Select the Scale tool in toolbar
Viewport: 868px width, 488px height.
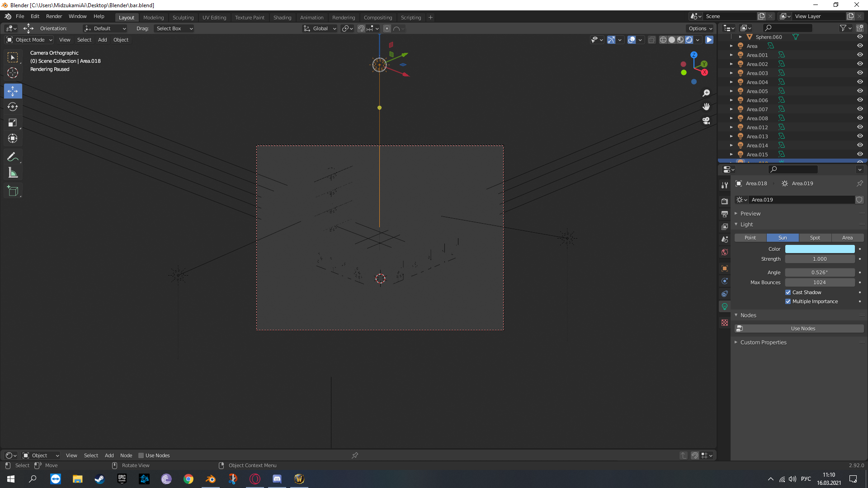[x=13, y=123]
